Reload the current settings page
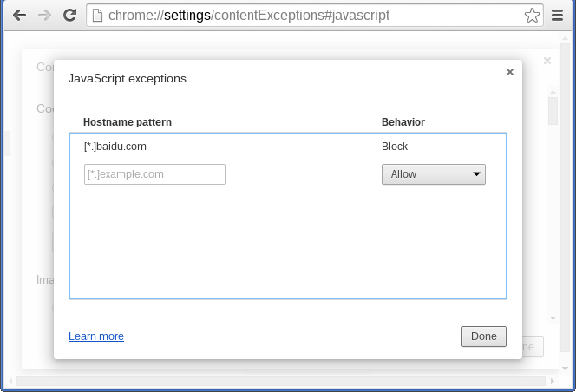This screenshot has height=392, width=576. (x=69, y=15)
